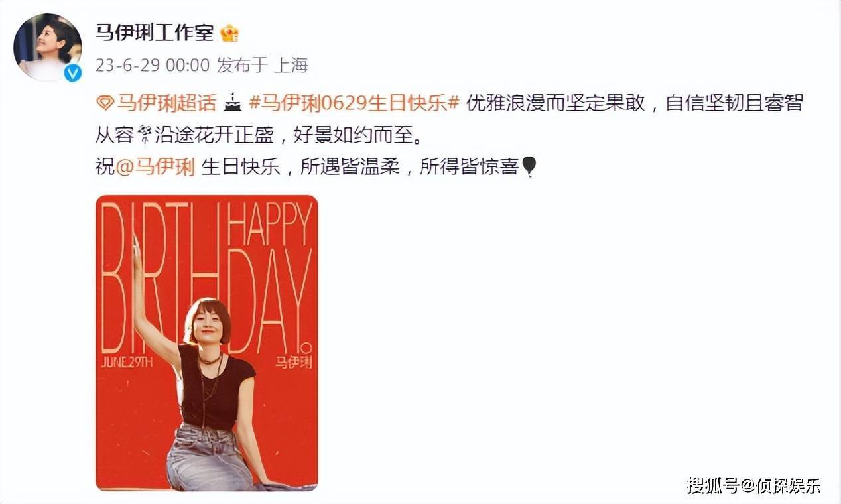Open the #马伊琍0629生日快乐# hashtag
This screenshot has height=504, width=841.
pos(354,104)
